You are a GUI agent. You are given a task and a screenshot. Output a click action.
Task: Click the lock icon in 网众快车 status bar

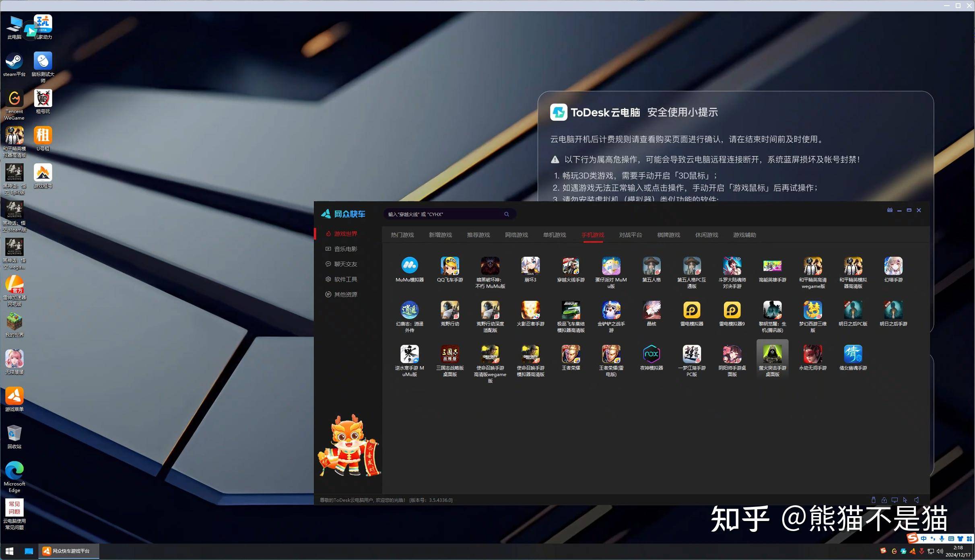click(x=884, y=500)
